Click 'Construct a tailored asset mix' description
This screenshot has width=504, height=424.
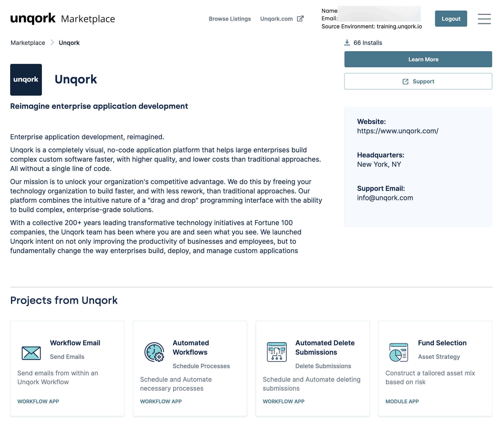[x=430, y=378]
